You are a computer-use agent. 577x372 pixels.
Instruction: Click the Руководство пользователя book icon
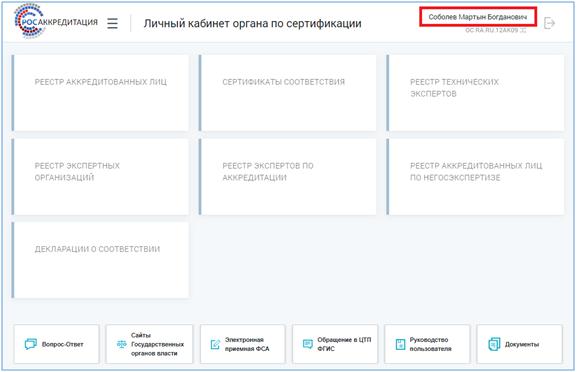[x=400, y=344]
